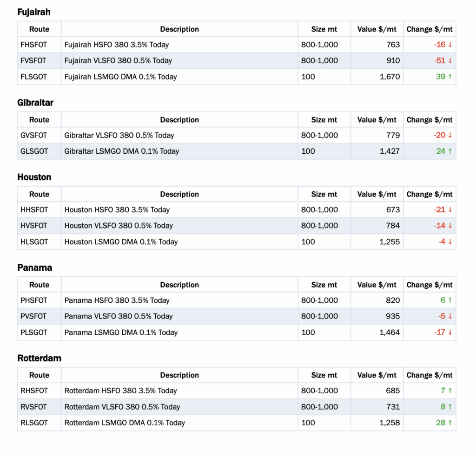
Task: Select the HHSFOT route code
Action: [34, 209]
